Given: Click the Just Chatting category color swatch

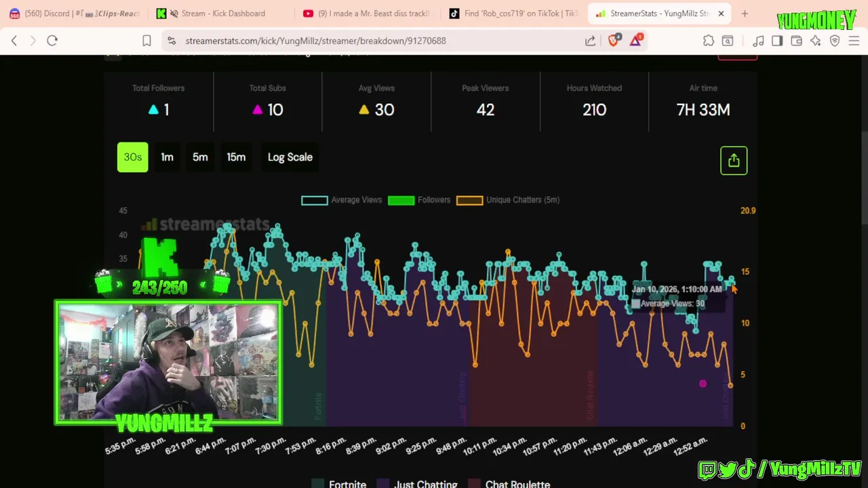Looking at the screenshot, I should (383, 484).
